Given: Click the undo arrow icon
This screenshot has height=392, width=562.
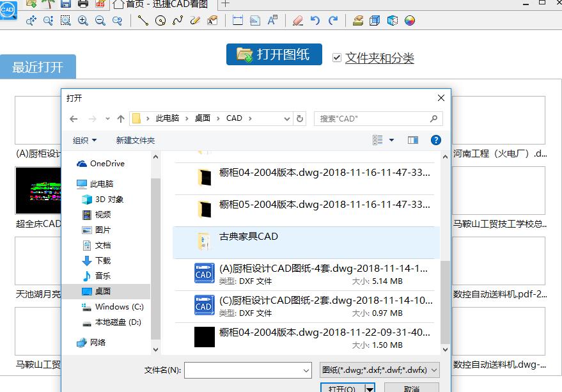Looking at the screenshot, I should click(x=315, y=20).
